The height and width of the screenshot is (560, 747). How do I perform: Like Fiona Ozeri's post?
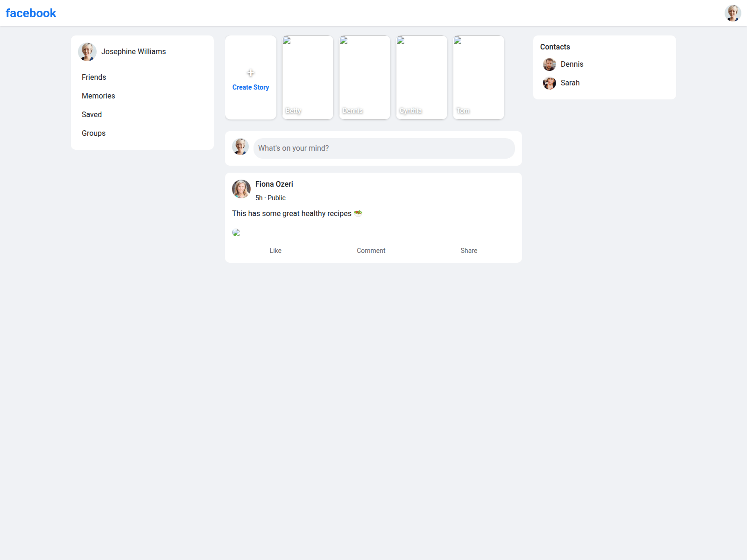tap(275, 251)
